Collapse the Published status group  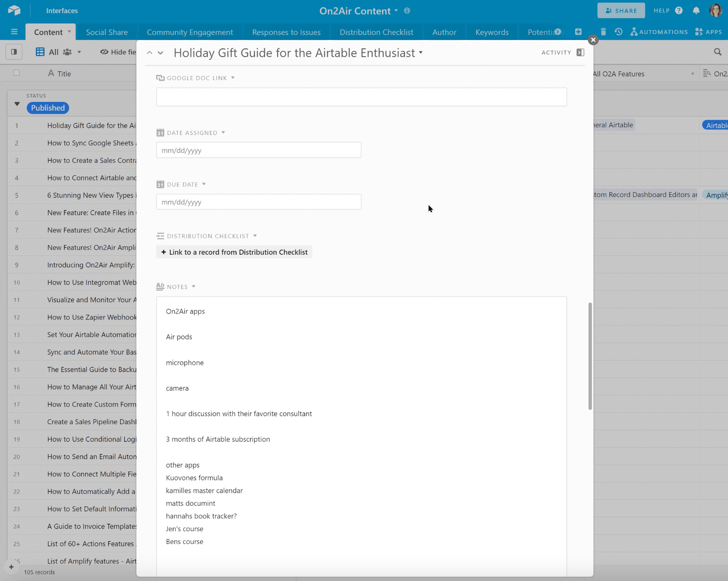pyautogui.click(x=17, y=104)
